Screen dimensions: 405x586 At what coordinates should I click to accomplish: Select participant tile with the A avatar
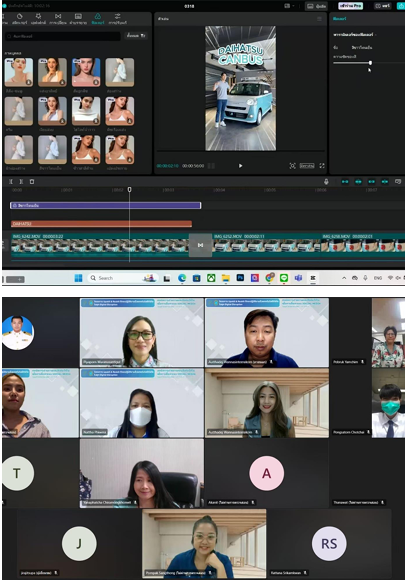tap(266, 473)
